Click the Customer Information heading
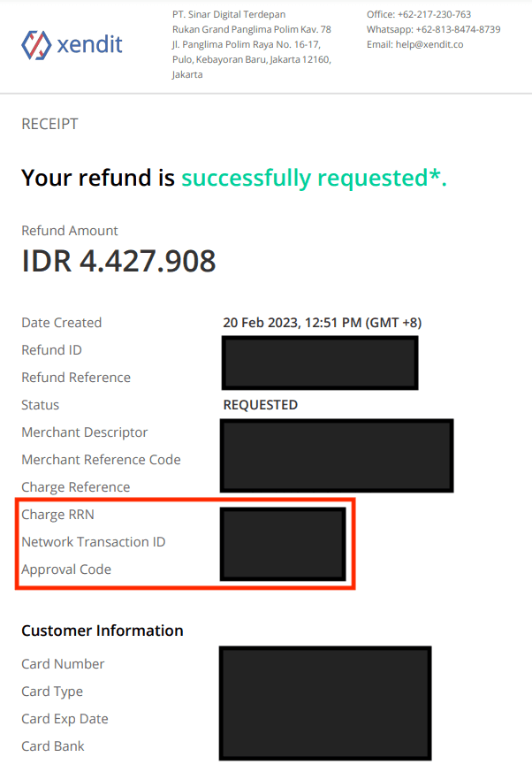 [103, 631]
